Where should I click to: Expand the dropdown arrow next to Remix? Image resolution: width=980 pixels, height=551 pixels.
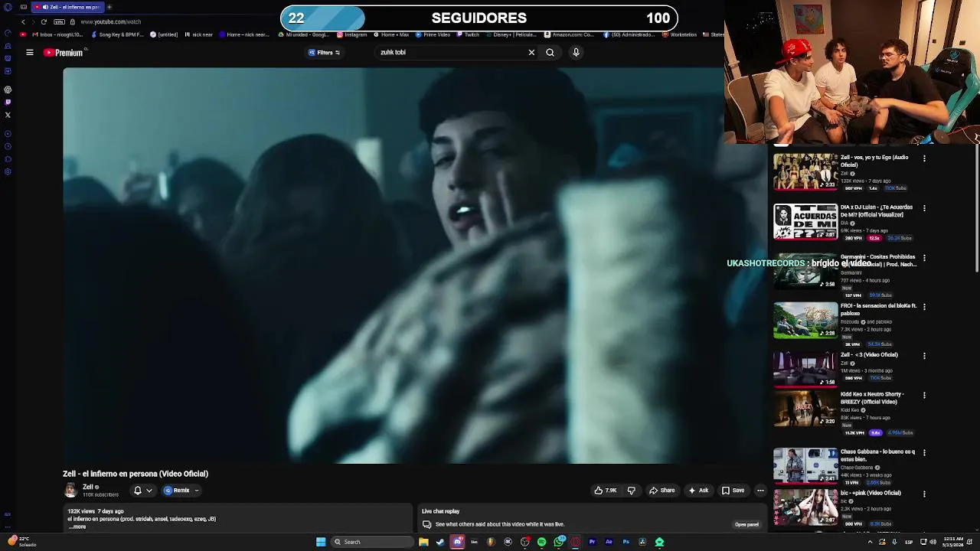tap(197, 491)
